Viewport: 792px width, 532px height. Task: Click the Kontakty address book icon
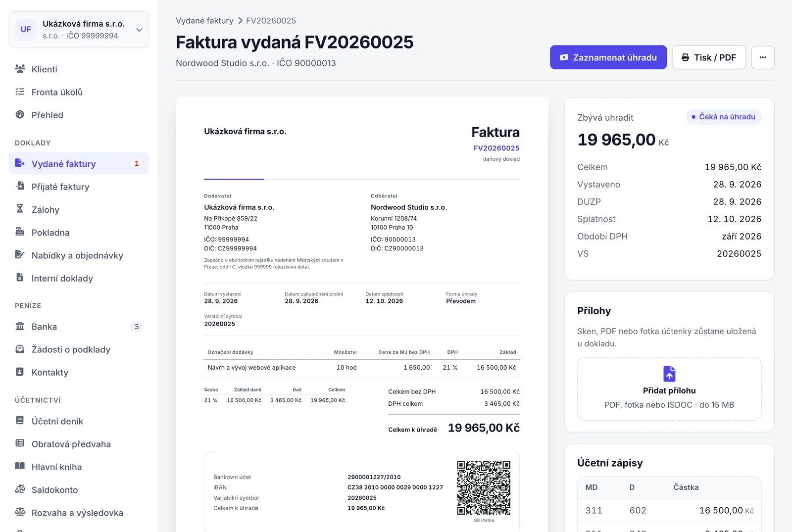[x=20, y=372]
